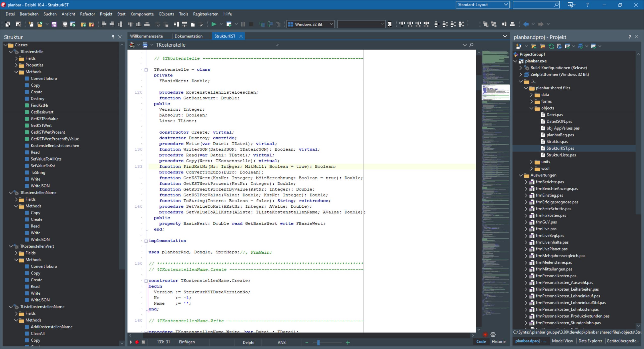The width and height of the screenshot is (644, 349).
Task: Collapse the TKostenstellenName class node
Action: click(x=11, y=193)
